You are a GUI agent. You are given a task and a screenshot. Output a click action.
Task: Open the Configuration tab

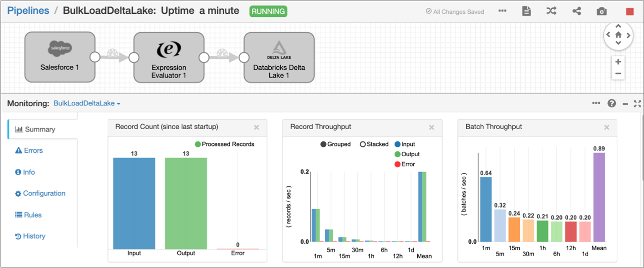click(40, 193)
